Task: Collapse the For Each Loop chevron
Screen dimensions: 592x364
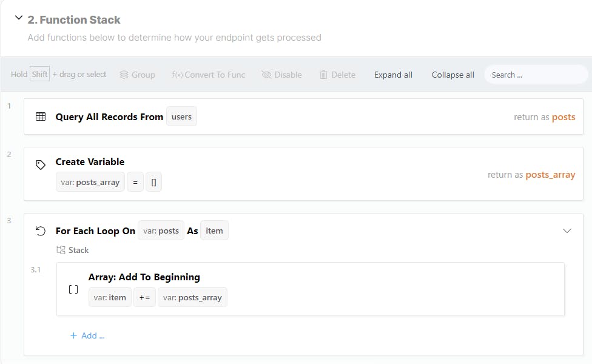Action: pos(567,231)
